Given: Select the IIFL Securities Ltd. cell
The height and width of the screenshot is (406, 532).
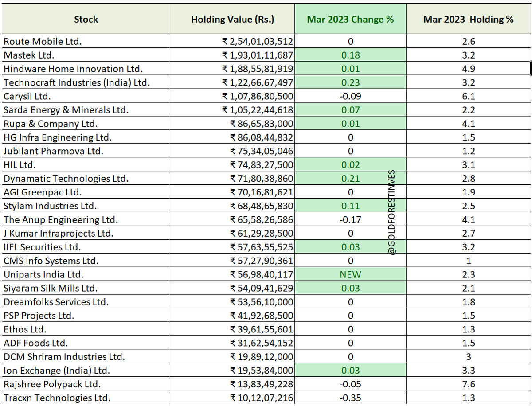Looking at the screenshot, I should (86, 247).
